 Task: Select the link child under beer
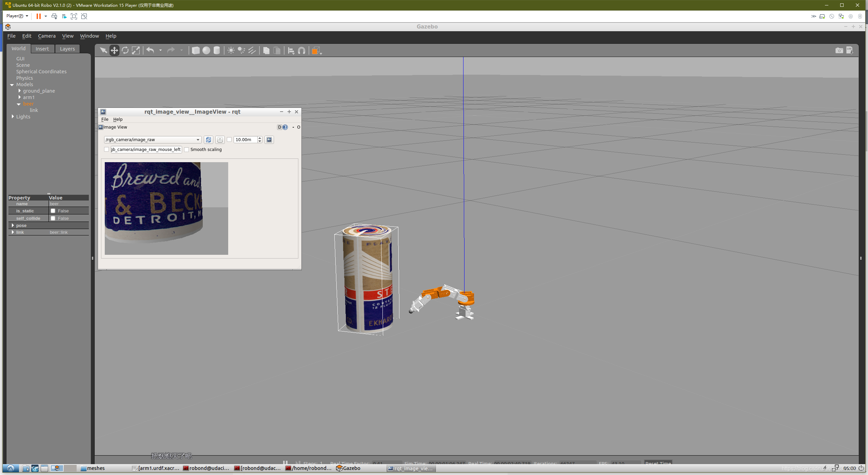click(34, 110)
